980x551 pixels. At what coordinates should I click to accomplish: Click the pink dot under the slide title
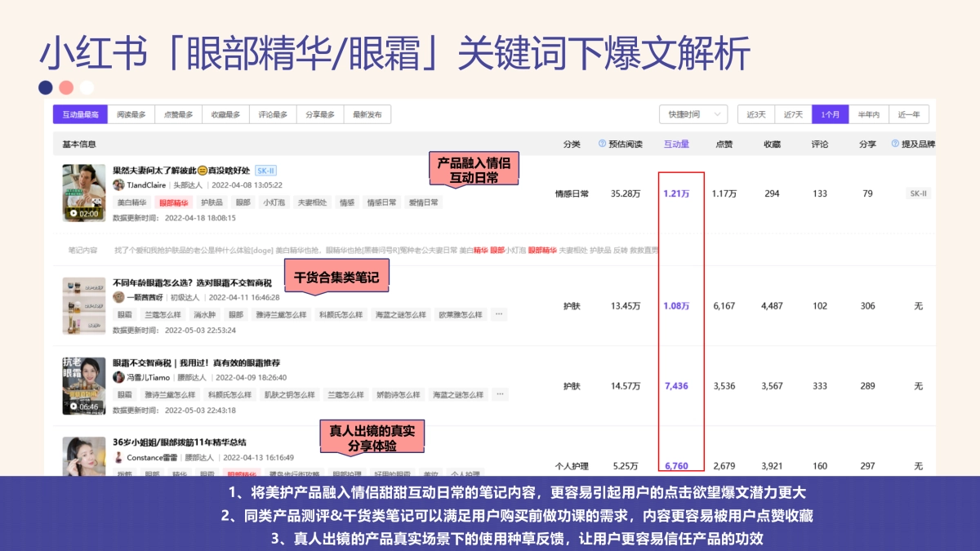pos(66,86)
